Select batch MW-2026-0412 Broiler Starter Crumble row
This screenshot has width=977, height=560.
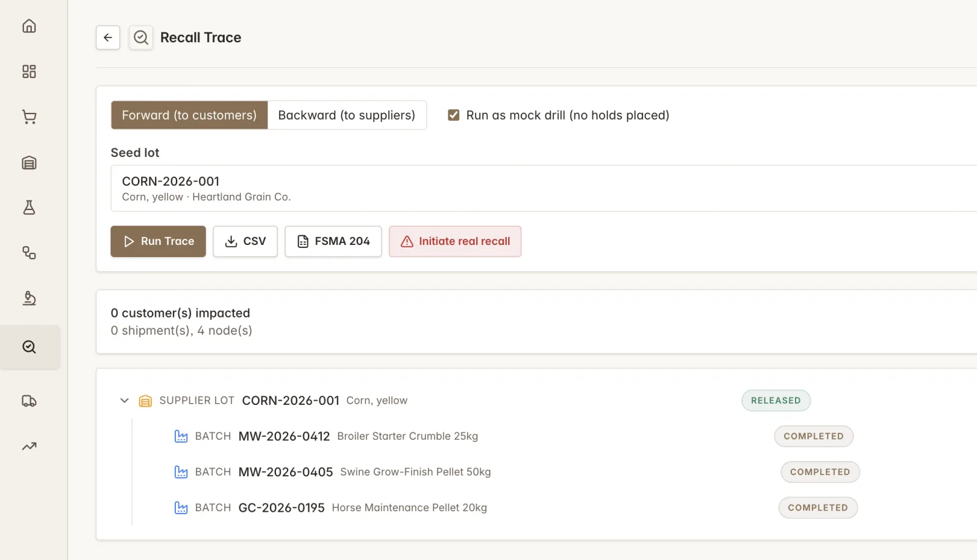[x=513, y=436]
